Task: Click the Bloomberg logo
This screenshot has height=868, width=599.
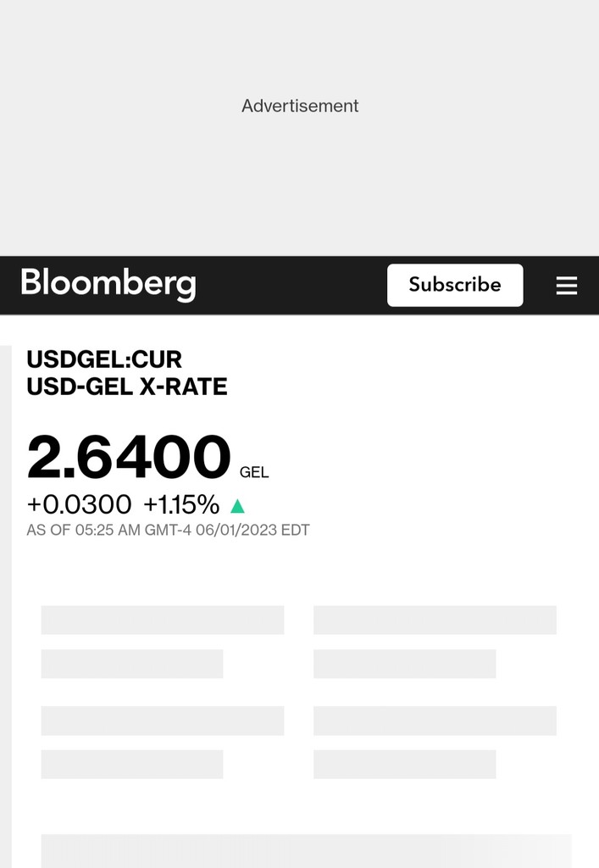Action: [x=108, y=284]
